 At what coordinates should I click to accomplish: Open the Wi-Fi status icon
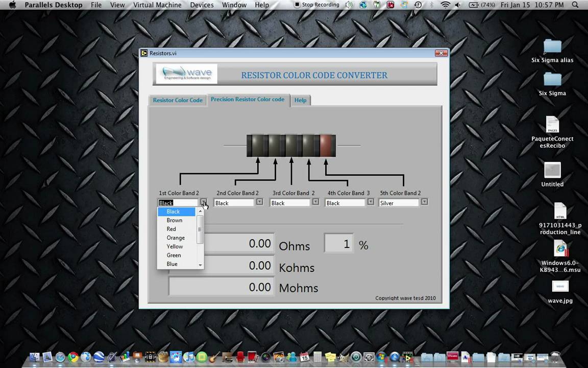pyautogui.click(x=445, y=5)
